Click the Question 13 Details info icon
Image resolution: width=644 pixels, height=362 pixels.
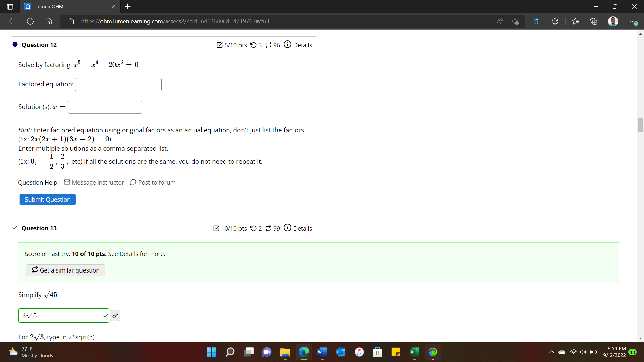point(287,228)
